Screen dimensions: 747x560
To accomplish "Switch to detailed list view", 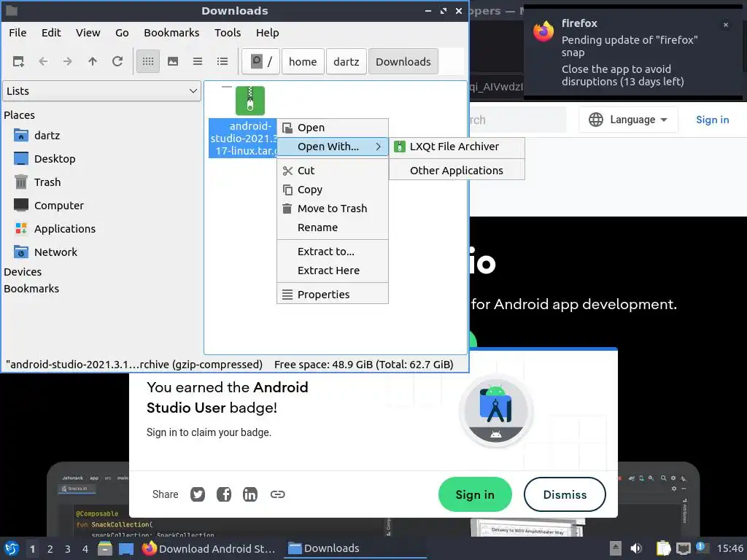I will (222, 61).
